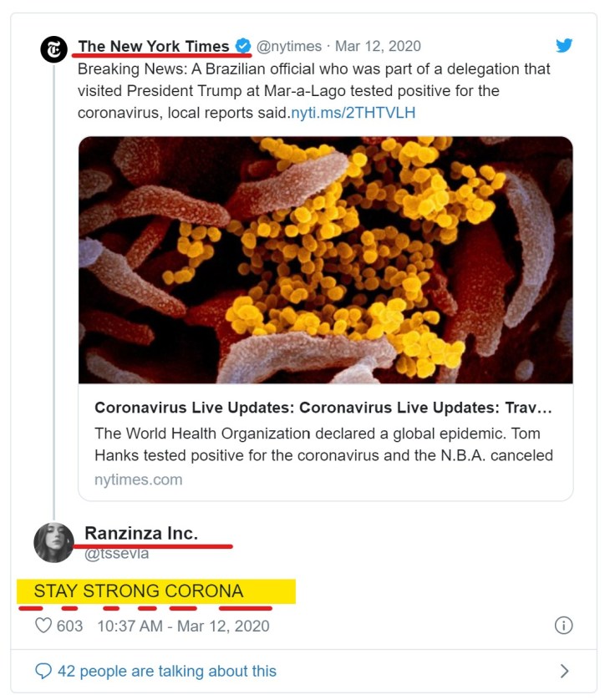Screen dimensions: 615x700
Task: Open the coronavirus microscope image
Action: [x=326, y=260]
